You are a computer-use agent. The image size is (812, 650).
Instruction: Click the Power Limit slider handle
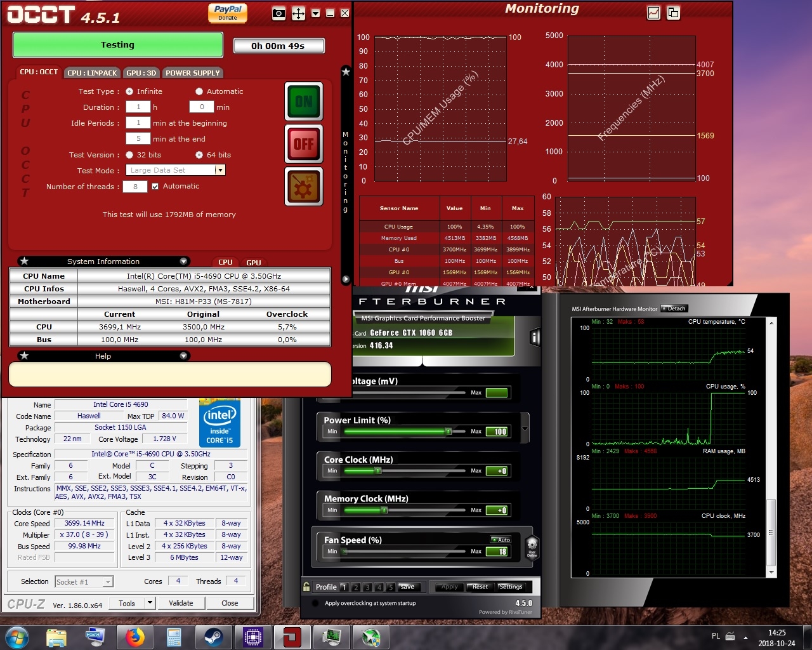pyautogui.click(x=449, y=432)
